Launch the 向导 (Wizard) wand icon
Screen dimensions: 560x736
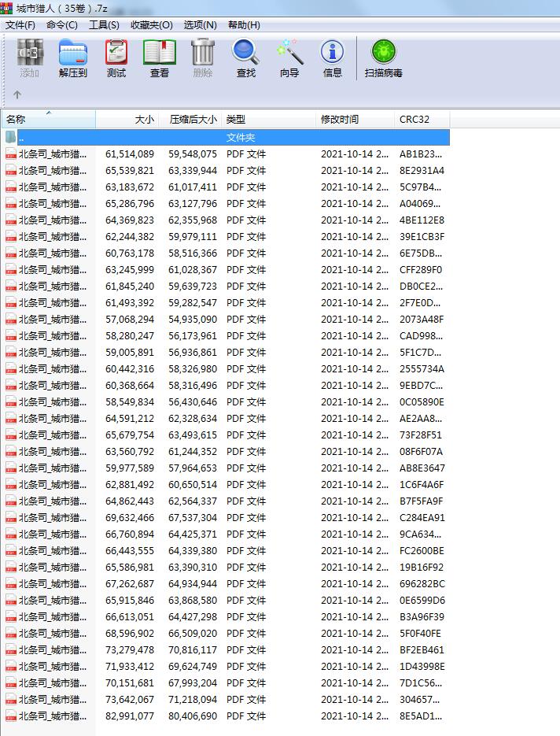coord(289,54)
